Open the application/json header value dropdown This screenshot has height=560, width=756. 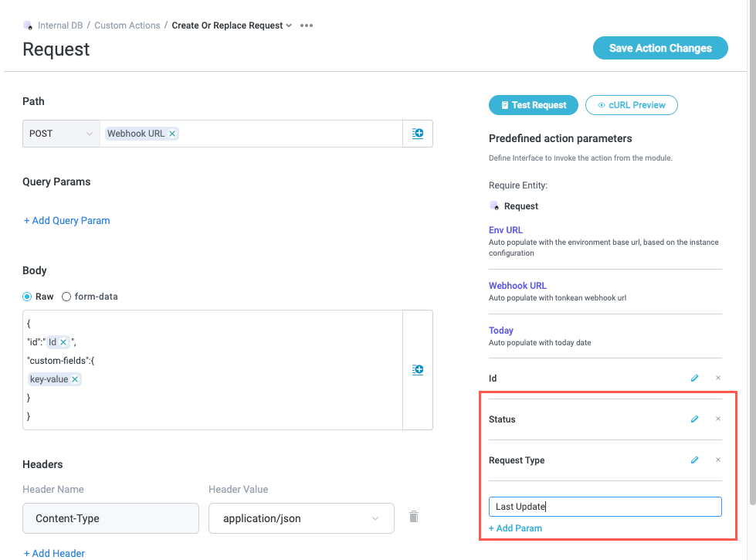tap(301, 518)
